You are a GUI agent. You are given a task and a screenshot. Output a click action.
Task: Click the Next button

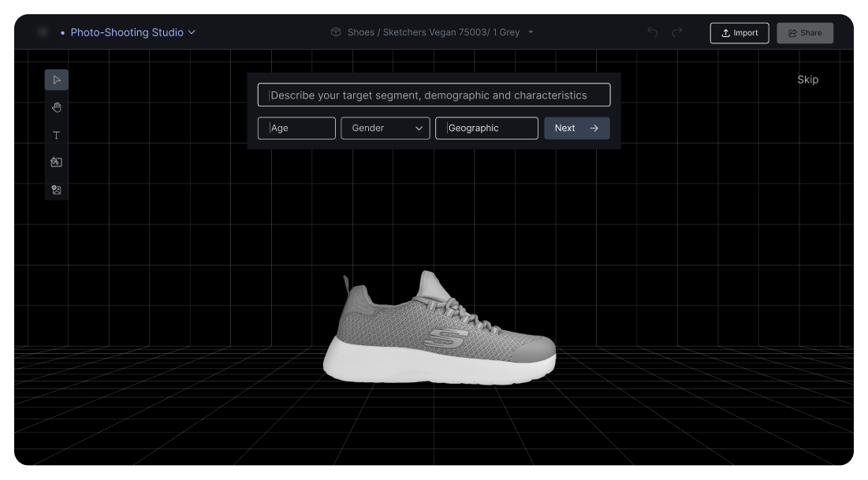point(577,128)
